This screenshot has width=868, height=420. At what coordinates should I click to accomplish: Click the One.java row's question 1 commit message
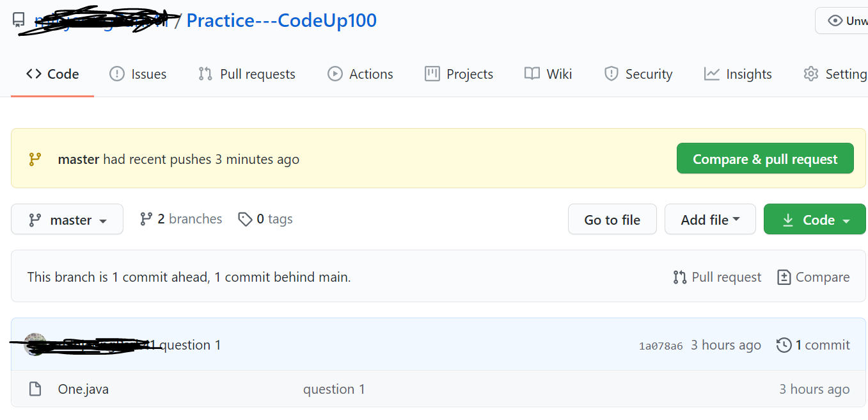click(x=334, y=389)
